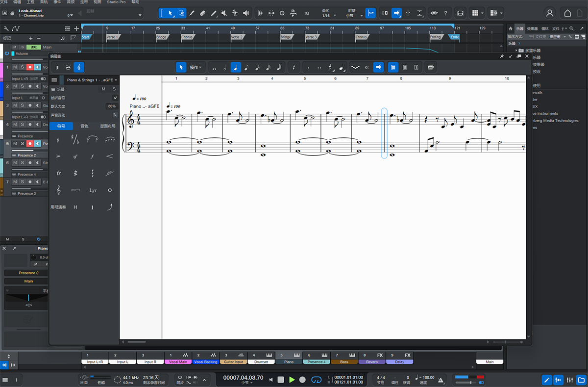Arm record on track 1

[29, 67]
